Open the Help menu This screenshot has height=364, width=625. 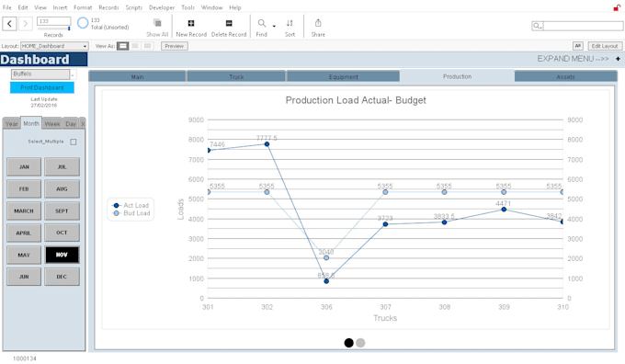235,7
